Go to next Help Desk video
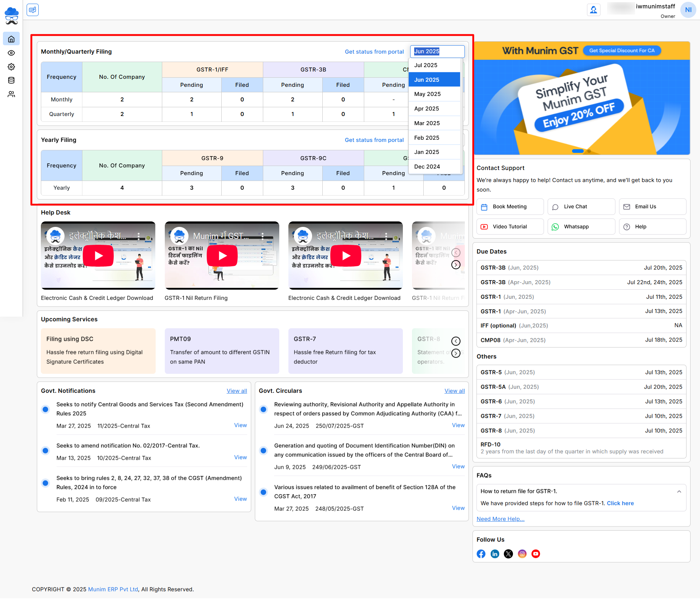Screen dimensions: 700x599 456,264
